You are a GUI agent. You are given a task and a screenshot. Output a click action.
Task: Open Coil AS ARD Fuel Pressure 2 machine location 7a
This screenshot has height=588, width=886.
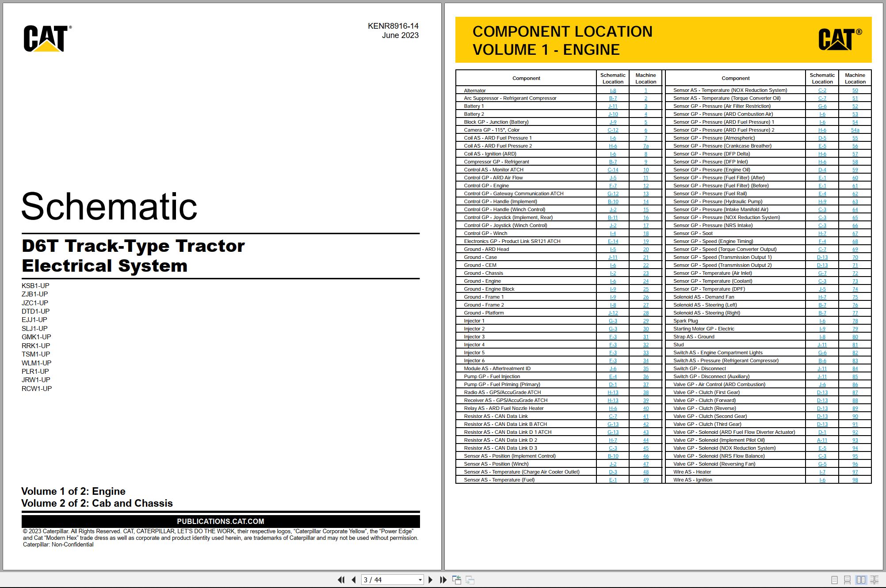645,146
